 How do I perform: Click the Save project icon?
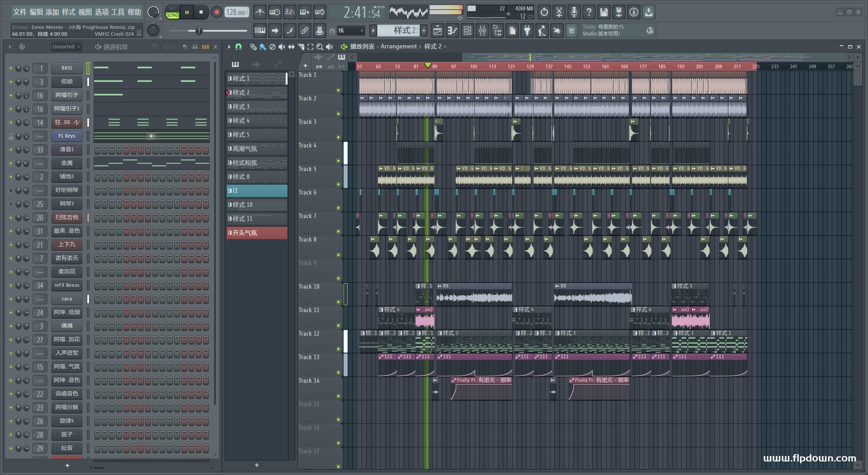(604, 12)
